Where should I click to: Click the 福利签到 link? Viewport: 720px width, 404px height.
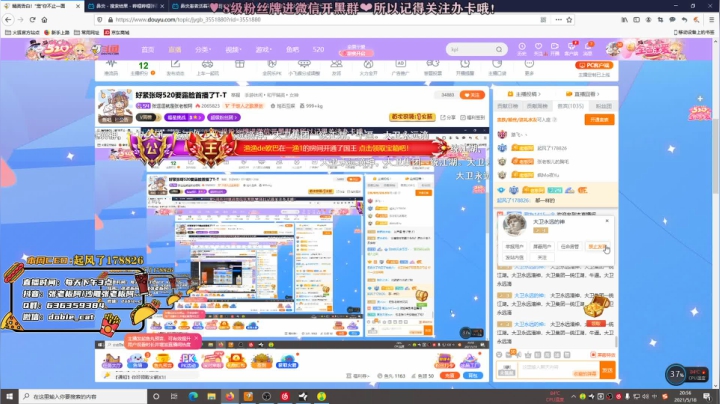[x=472, y=117]
